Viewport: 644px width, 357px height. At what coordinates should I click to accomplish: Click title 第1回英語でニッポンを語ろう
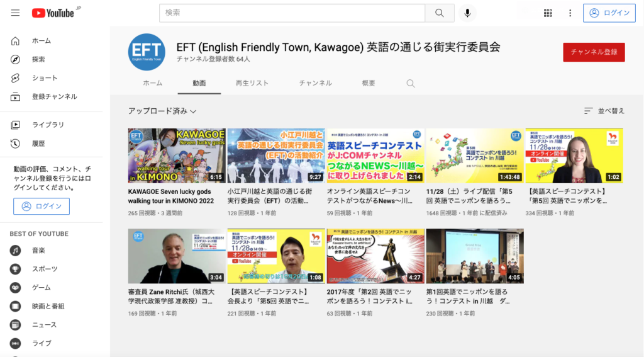[x=468, y=297]
